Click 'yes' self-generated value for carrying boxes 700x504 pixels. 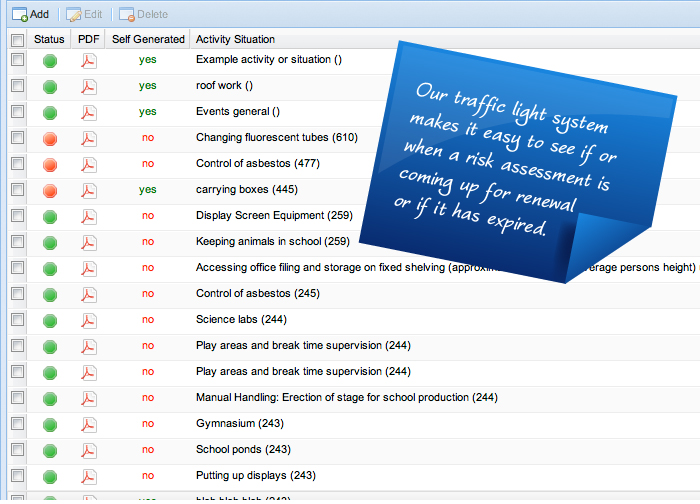pyautogui.click(x=147, y=189)
